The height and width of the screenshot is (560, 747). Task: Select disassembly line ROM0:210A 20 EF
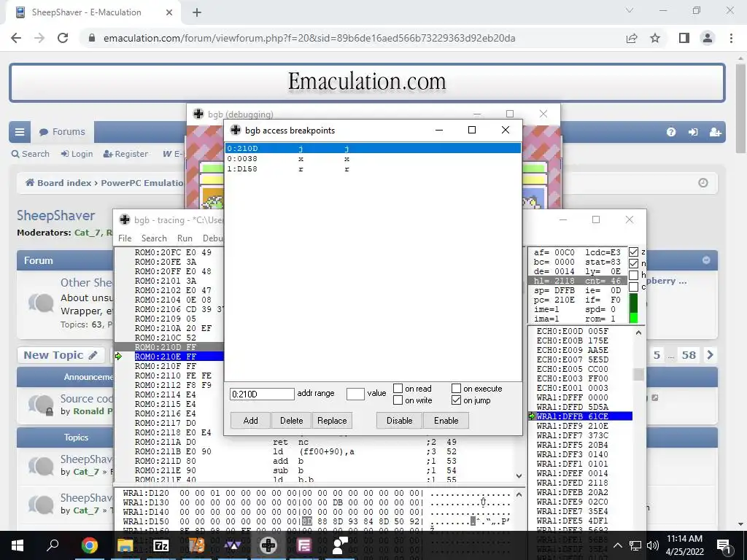tap(173, 328)
